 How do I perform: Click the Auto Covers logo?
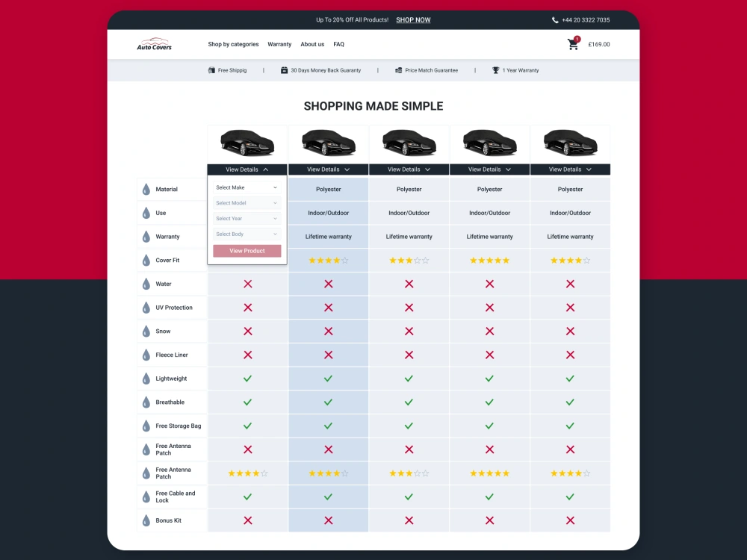[x=154, y=44]
